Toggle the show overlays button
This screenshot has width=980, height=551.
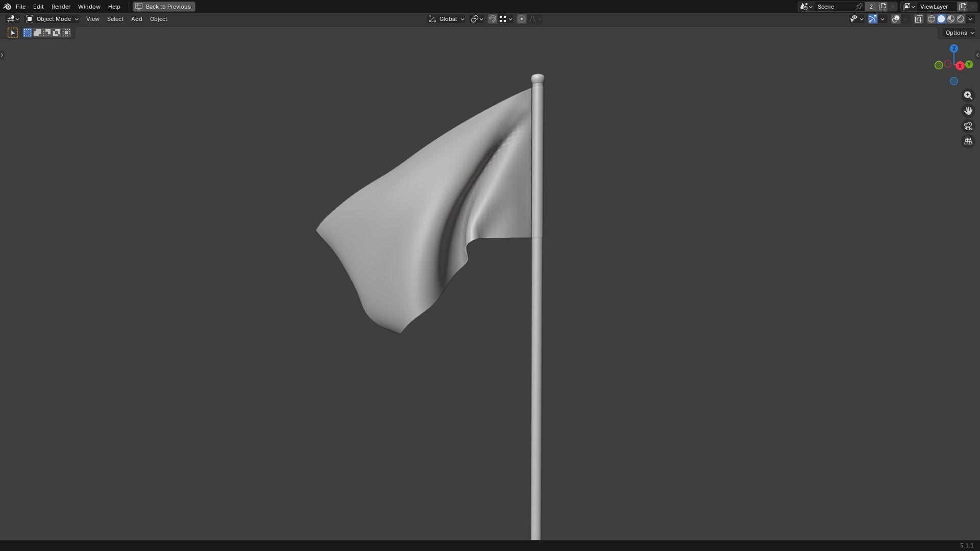pos(896,19)
